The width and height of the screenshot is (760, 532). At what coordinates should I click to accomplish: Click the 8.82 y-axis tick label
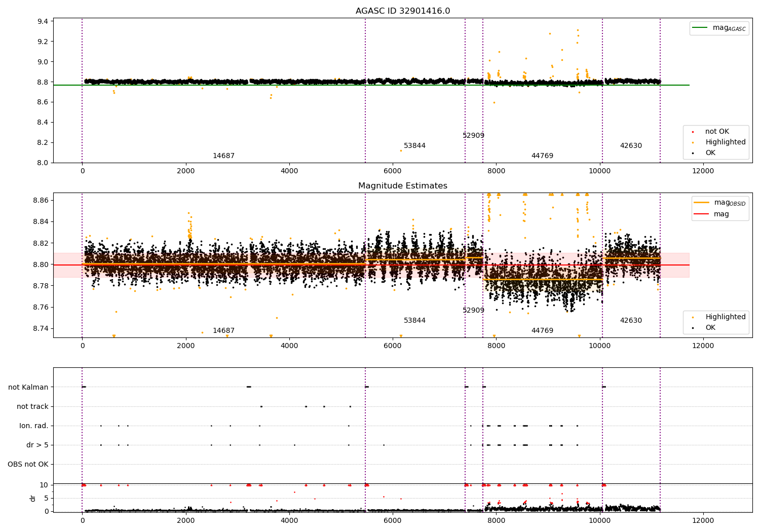(41, 243)
